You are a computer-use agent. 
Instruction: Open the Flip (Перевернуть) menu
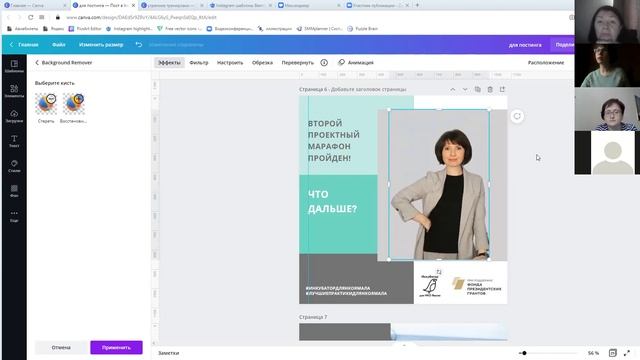click(x=298, y=62)
